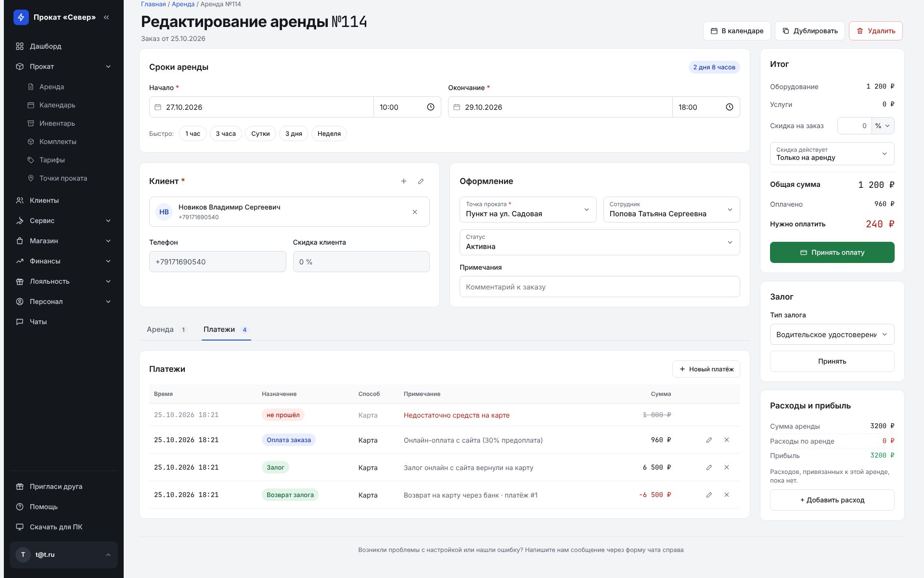This screenshot has width=924, height=578.
Task: Open Статус dropdown showing Активна
Action: [600, 242]
